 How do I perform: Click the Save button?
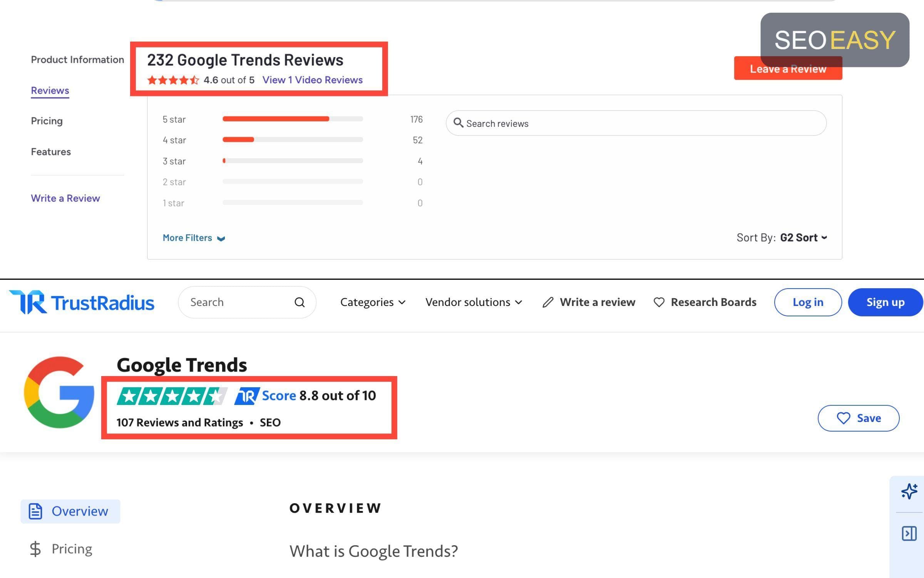pyautogui.click(x=858, y=418)
